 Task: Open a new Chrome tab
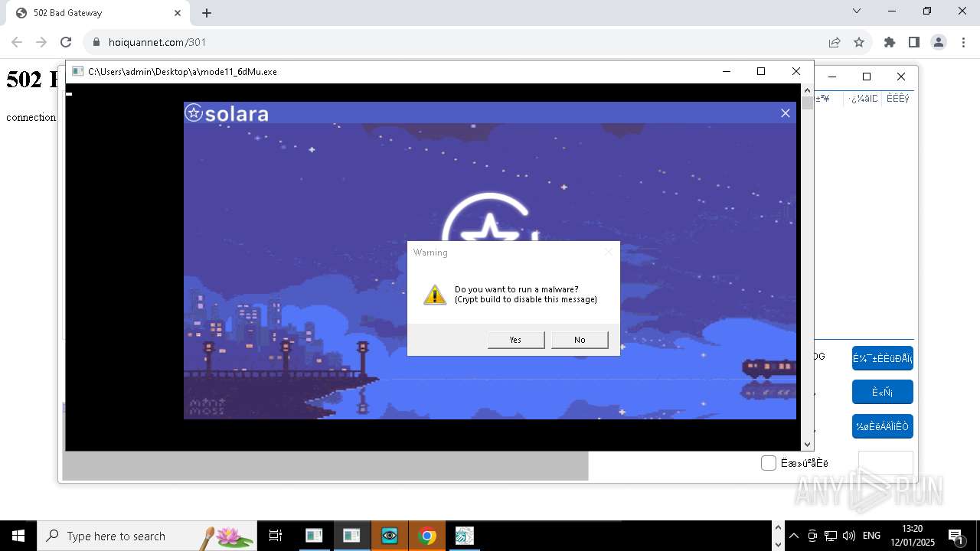(207, 13)
